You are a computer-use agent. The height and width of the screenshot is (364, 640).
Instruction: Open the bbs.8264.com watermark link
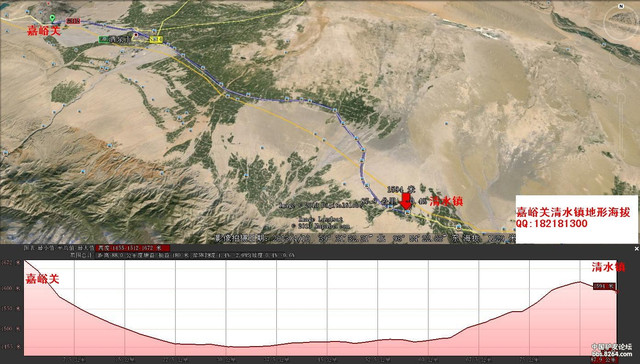(x=612, y=354)
